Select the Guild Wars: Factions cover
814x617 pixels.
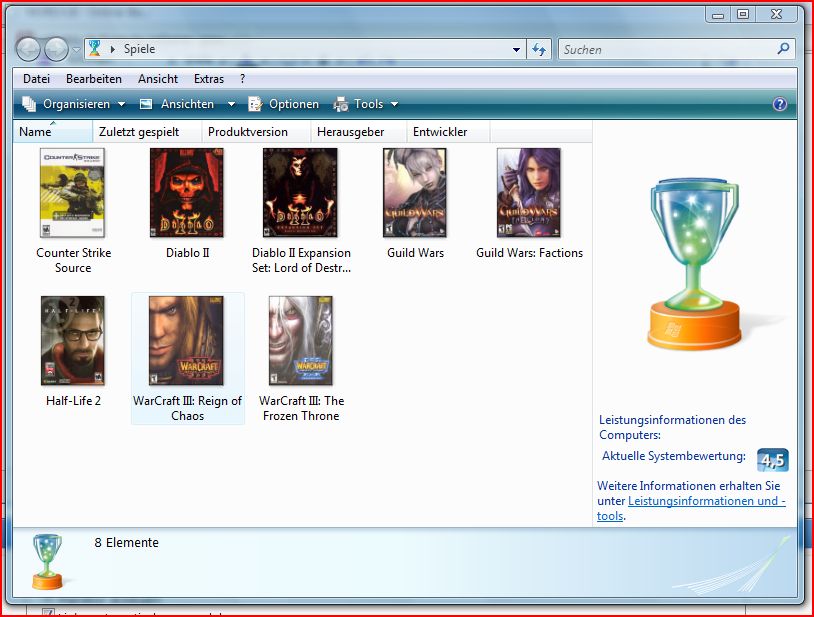[529, 193]
